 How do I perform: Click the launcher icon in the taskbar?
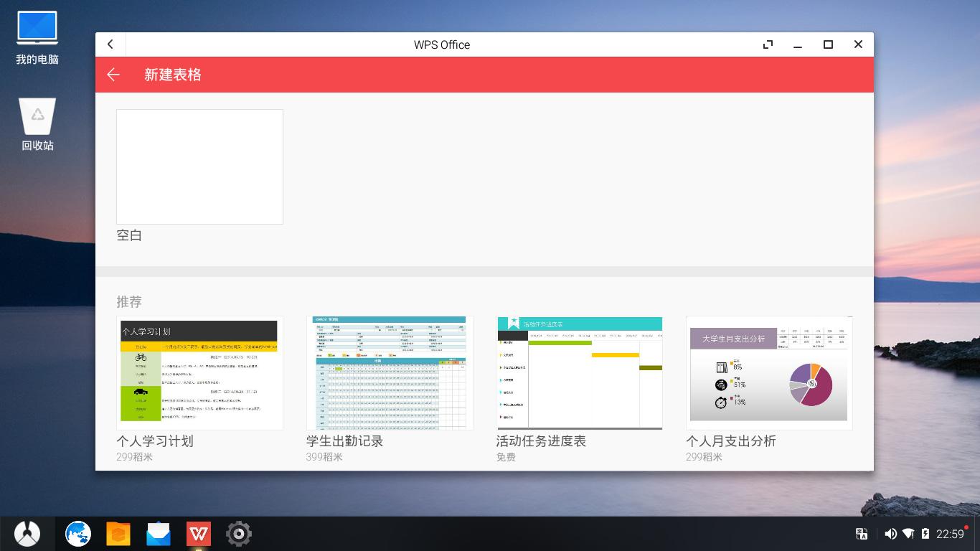click(28, 533)
